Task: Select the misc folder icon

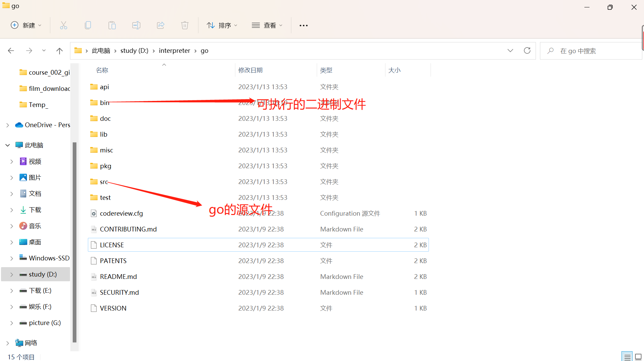Action: (94, 150)
